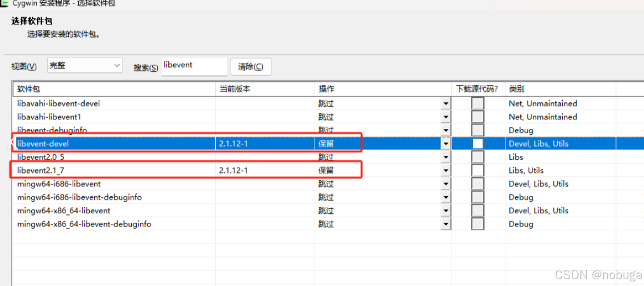This screenshot has height=286, width=644.
Task: Toggle source checkbox for libevent2.1_7
Action: pyautogui.click(x=478, y=171)
